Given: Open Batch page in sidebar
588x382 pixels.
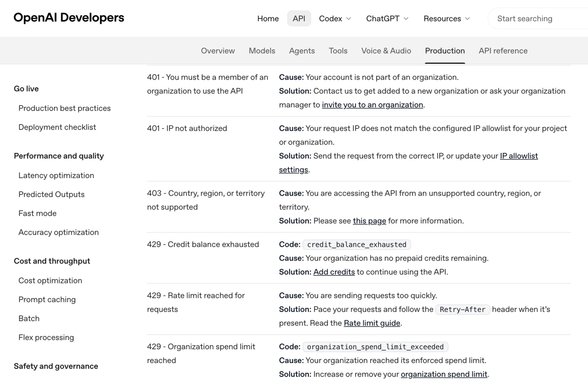Looking at the screenshot, I should [29, 319].
